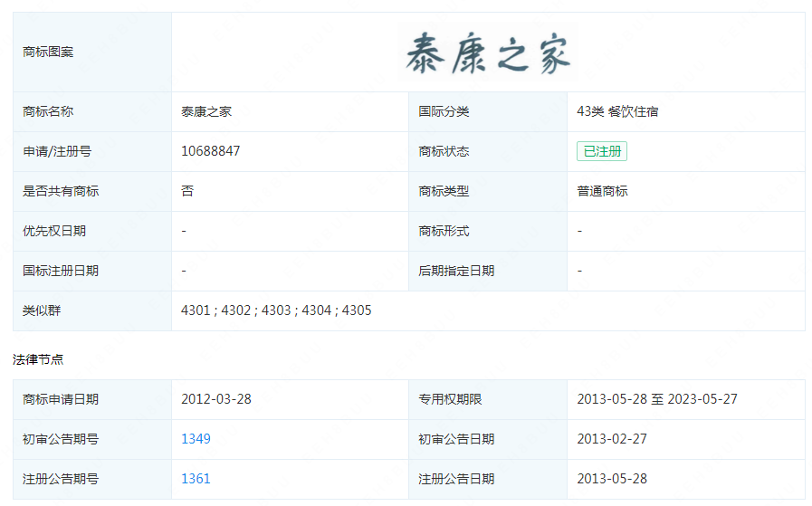The height and width of the screenshot is (506, 812).
Task: Click the 商标名称 label cell
Action: click(92, 112)
